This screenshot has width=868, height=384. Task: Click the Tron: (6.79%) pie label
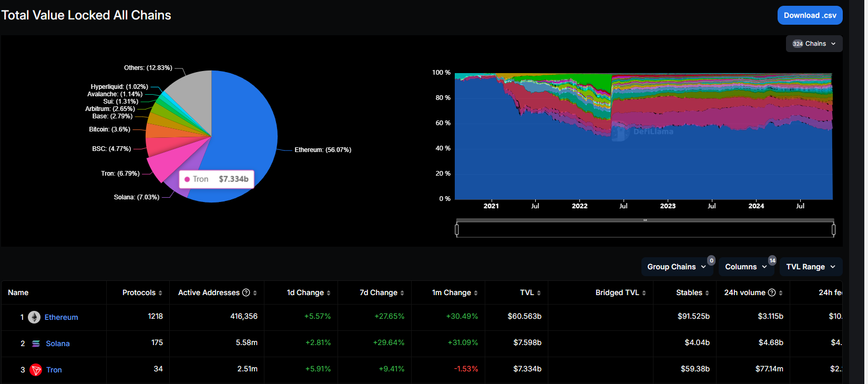click(120, 174)
